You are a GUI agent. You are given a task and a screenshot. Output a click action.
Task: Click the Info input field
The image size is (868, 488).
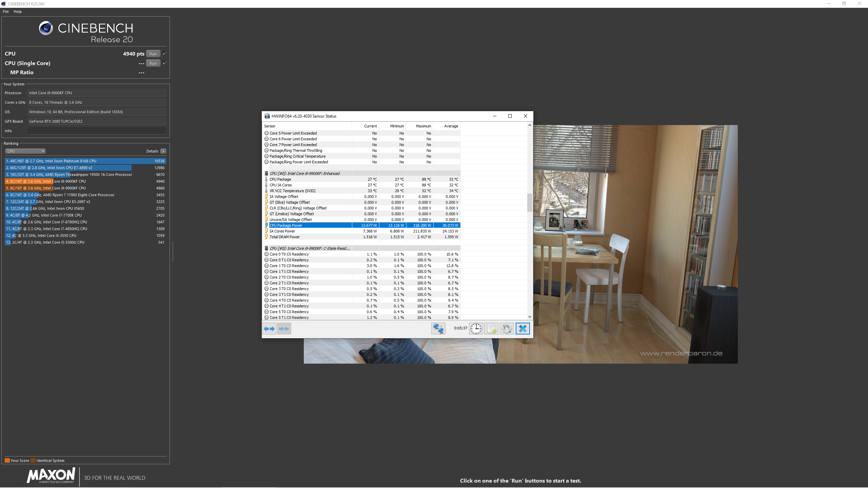click(x=97, y=131)
